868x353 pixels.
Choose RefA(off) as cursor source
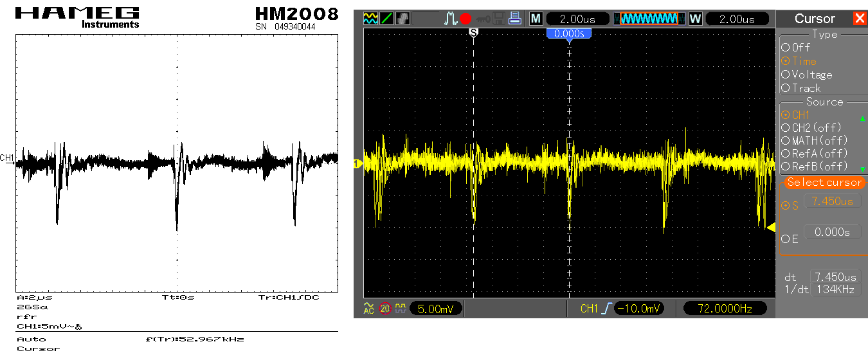[x=815, y=153]
